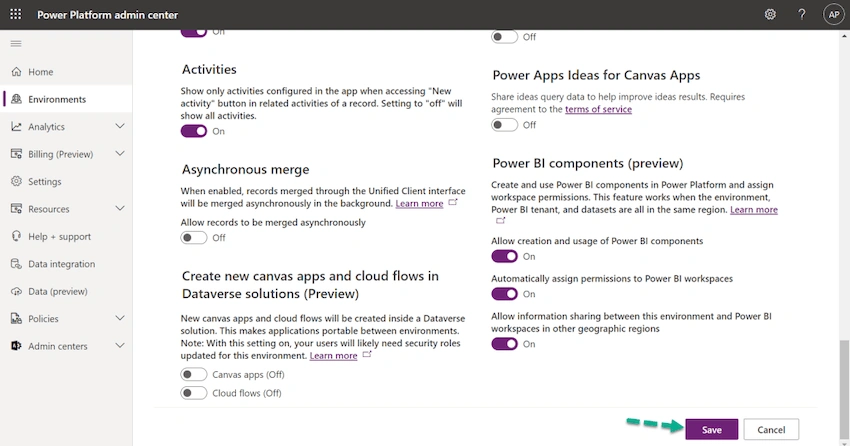Open Help + support navigation item
Image resolution: width=850 pixels, height=446 pixels.
point(66,236)
